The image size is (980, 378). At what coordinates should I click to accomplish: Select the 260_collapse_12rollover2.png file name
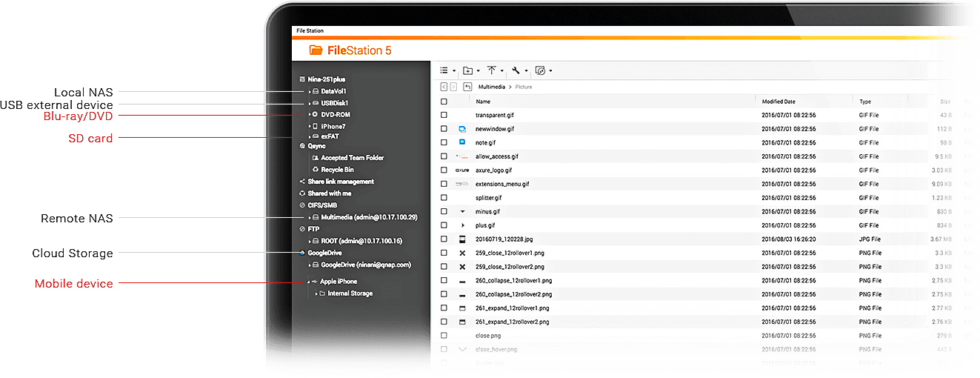coord(514,294)
